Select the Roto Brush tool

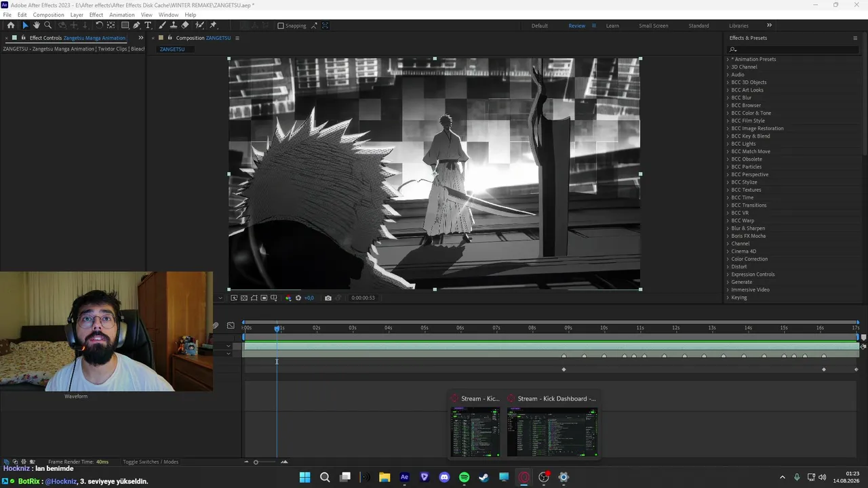200,26
